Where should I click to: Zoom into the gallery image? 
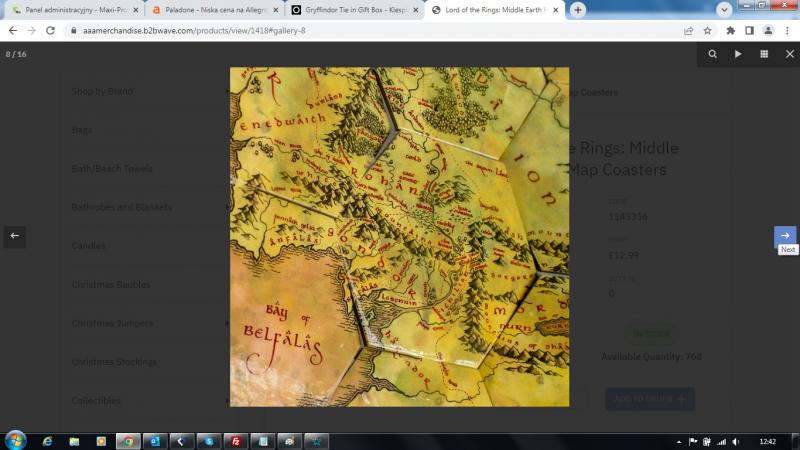click(712, 54)
